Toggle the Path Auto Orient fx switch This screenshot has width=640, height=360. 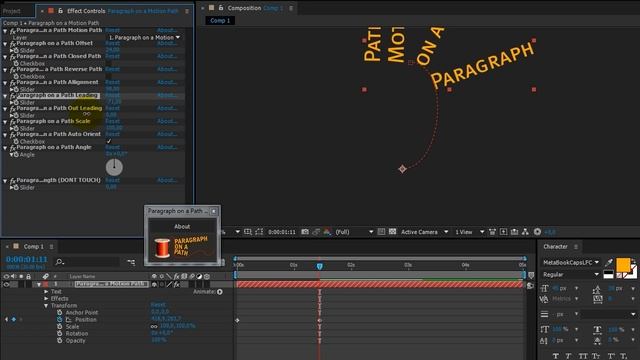[x=13, y=134]
